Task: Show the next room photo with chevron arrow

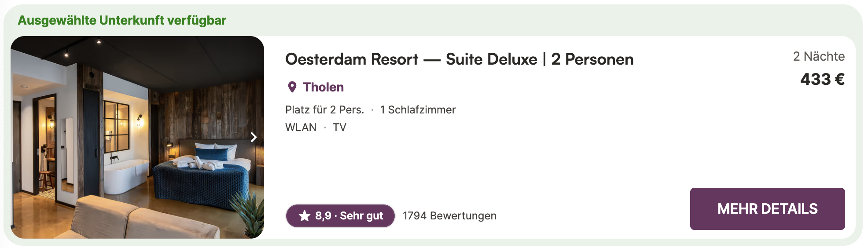Action: [254, 137]
